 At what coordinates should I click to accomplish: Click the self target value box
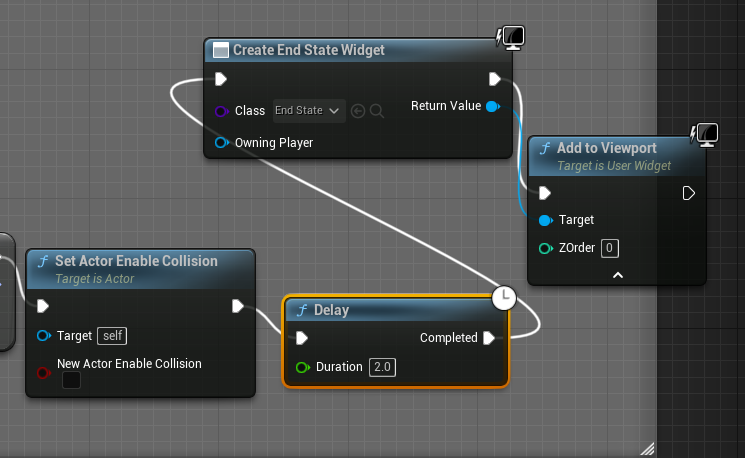click(x=112, y=336)
